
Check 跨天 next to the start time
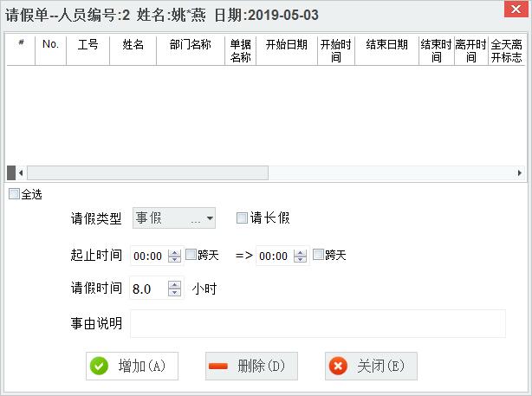191,254
